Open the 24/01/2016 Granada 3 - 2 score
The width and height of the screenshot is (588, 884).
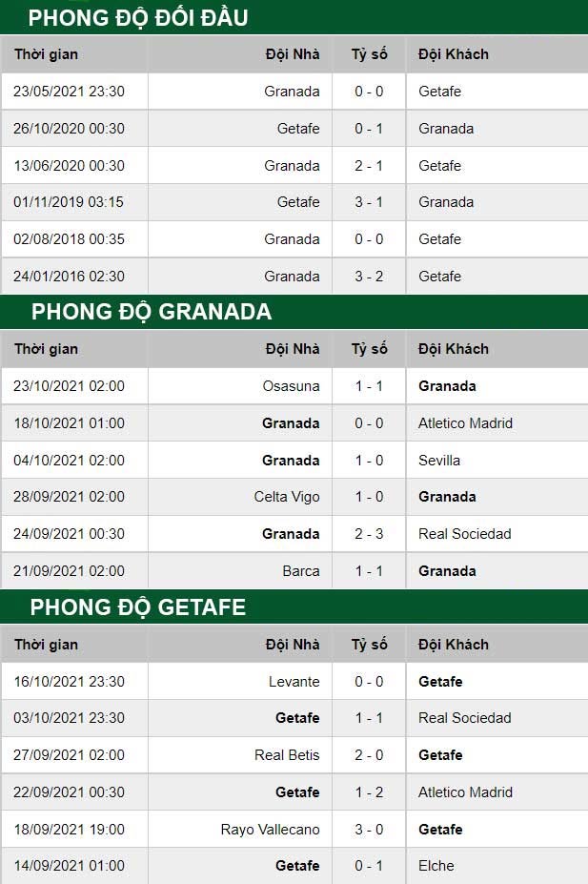(x=369, y=277)
